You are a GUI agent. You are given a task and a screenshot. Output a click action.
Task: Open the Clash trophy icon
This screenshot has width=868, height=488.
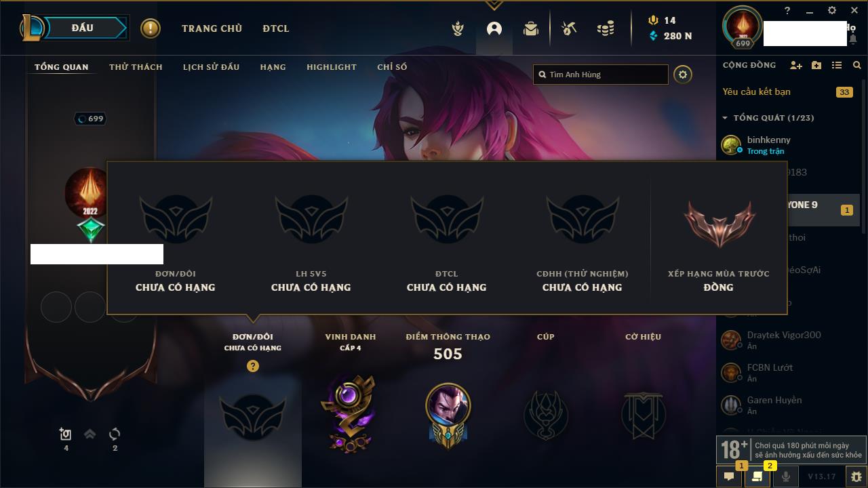pyautogui.click(x=458, y=28)
